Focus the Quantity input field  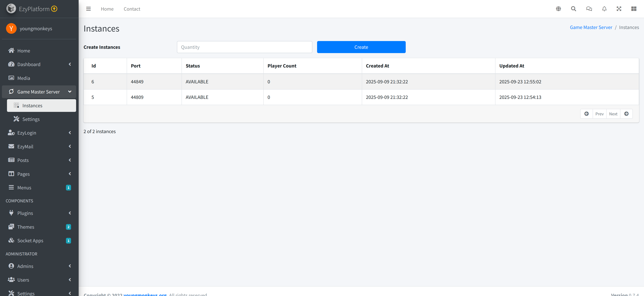tap(244, 47)
